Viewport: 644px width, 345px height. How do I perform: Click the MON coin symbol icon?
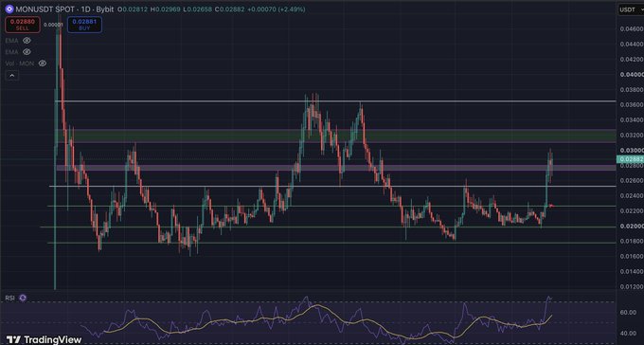pyautogui.click(x=9, y=9)
